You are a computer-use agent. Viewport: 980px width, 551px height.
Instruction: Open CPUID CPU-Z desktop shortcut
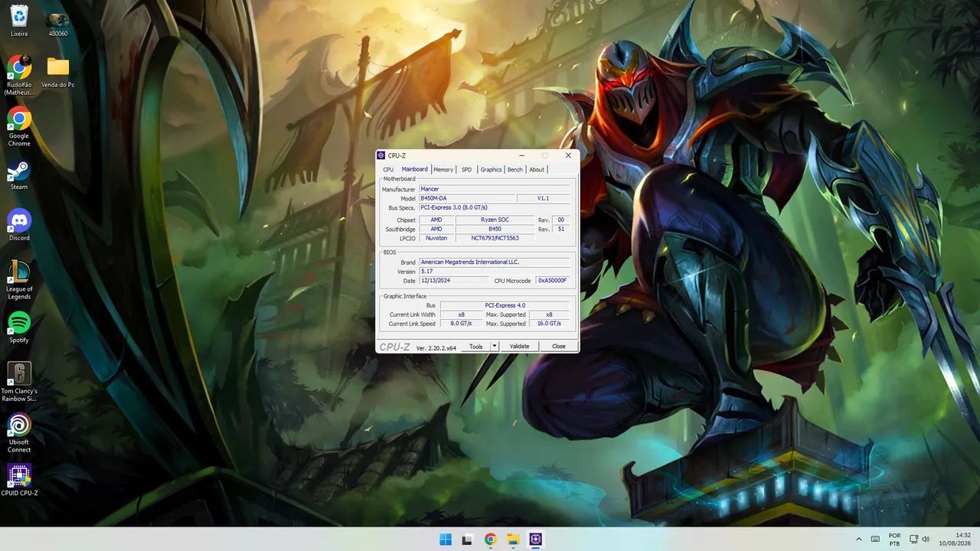point(19,481)
